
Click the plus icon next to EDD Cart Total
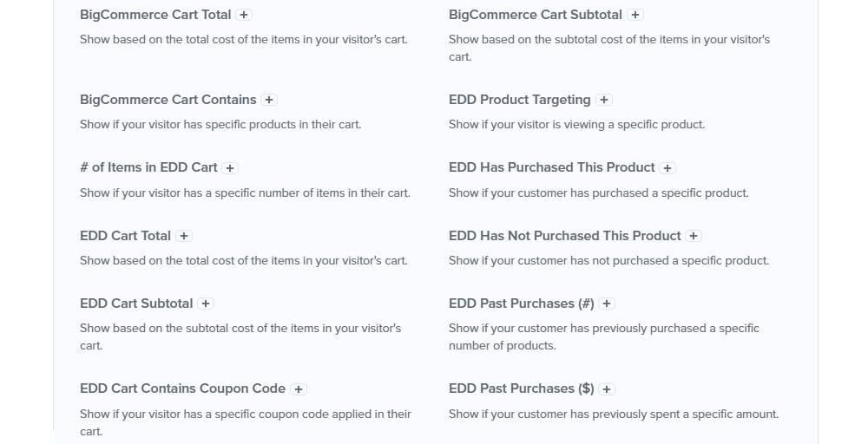[x=184, y=236]
